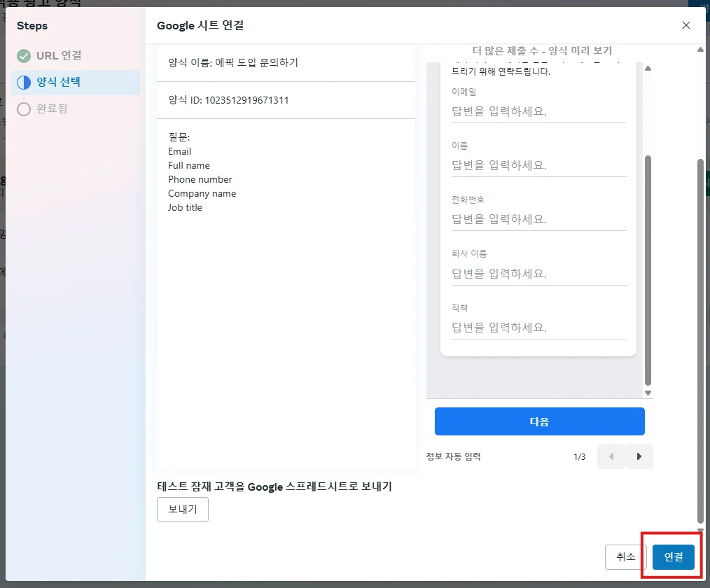Click the 보내기 button
The width and height of the screenshot is (710, 588).
tap(183, 509)
